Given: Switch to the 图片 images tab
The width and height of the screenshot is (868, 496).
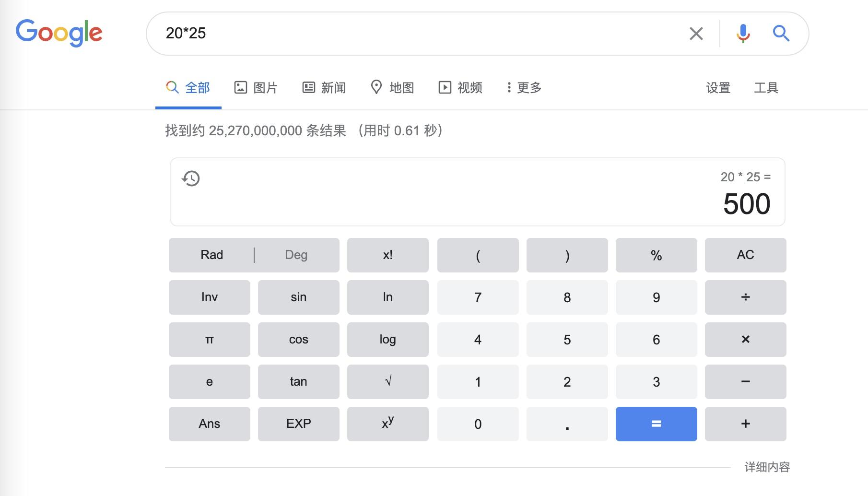Looking at the screenshot, I should click(256, 88).
